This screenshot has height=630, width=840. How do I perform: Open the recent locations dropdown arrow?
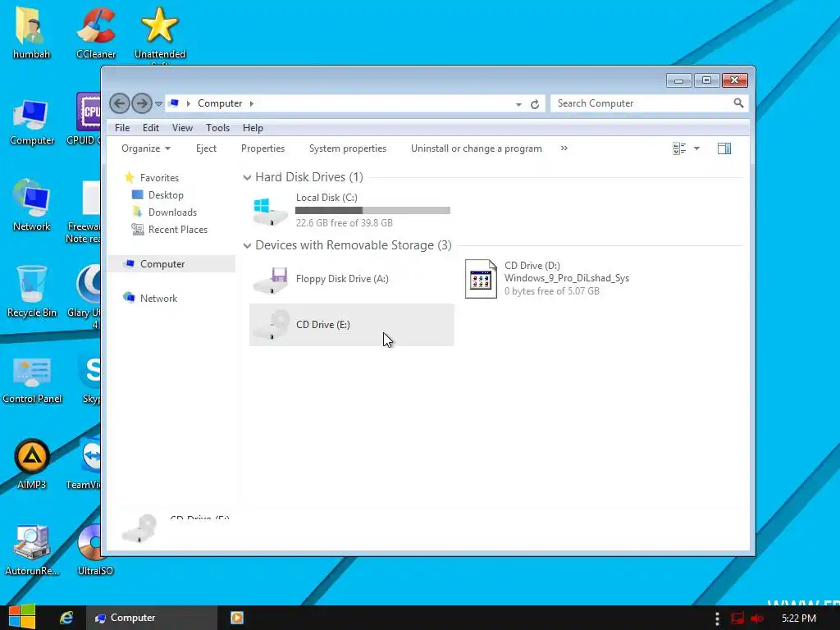pyautogui.click(x=158, y=104)
